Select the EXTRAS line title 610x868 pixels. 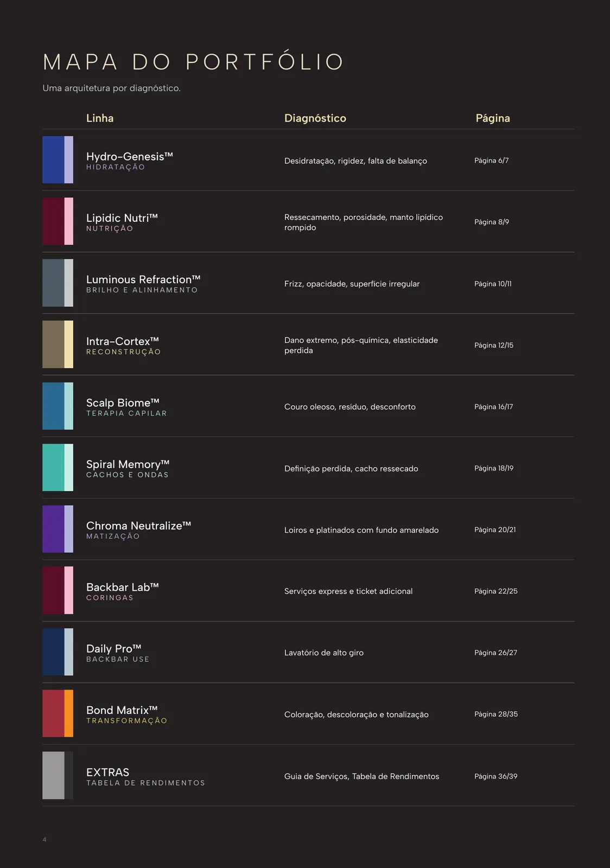tap(108, 772)
